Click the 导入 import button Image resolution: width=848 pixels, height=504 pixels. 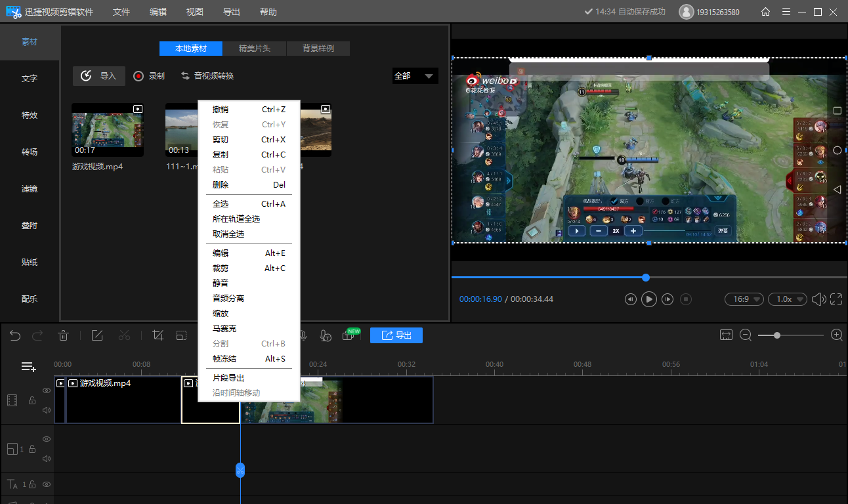[x=99, y=76]
